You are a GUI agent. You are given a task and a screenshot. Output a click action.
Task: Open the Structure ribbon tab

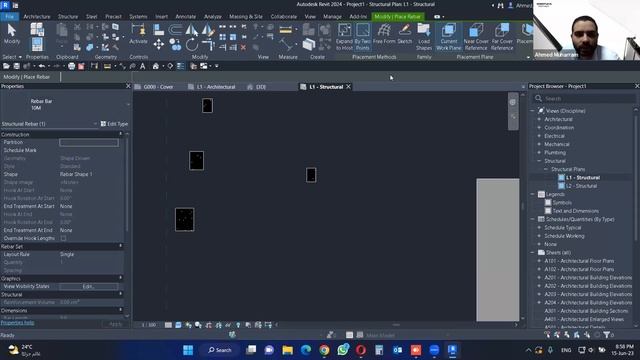tap(68, 17)
